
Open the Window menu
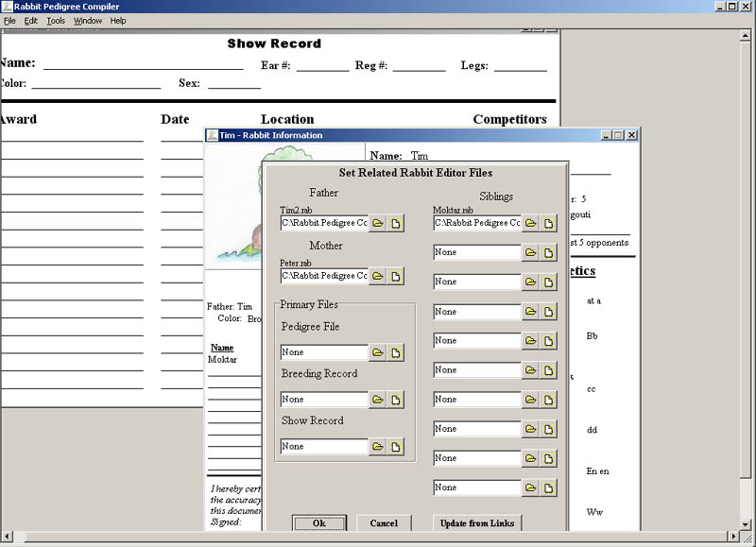click(x=88, y=20)
